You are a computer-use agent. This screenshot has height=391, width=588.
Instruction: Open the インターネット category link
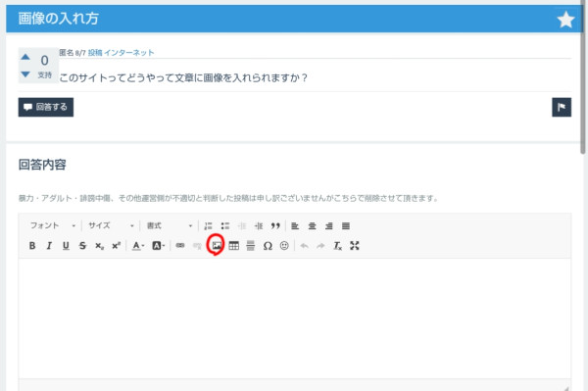point(129,53)
